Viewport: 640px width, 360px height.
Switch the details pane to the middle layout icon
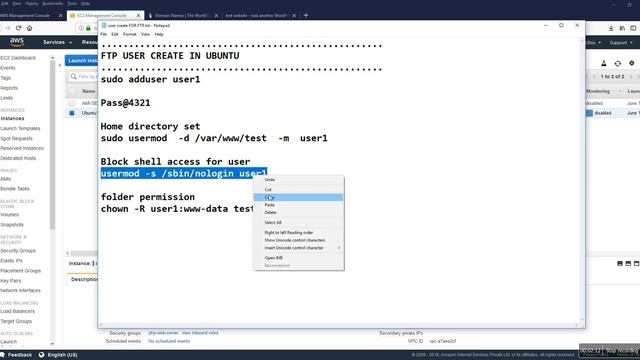tap(628, 264)
